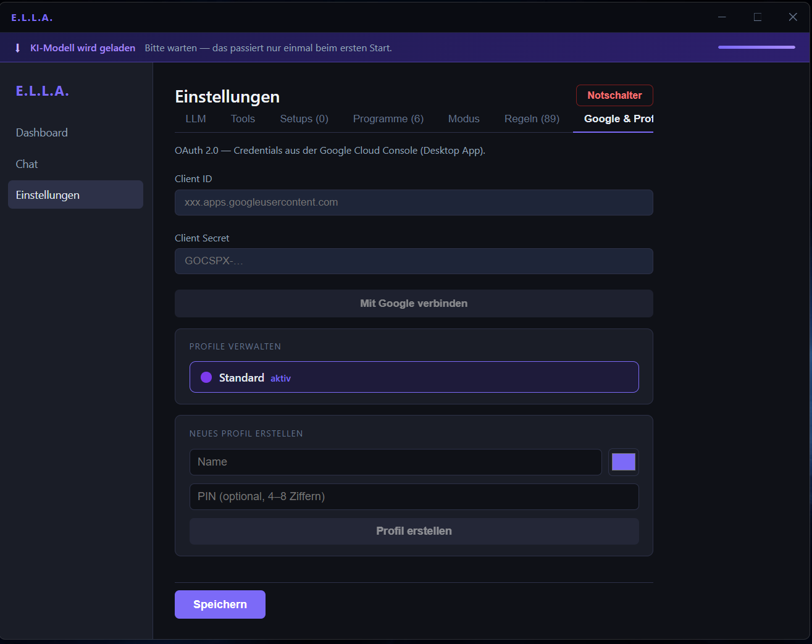Focus the Client ID input field
Viewport: 812px width, 644px height.
tap(414, 203)
